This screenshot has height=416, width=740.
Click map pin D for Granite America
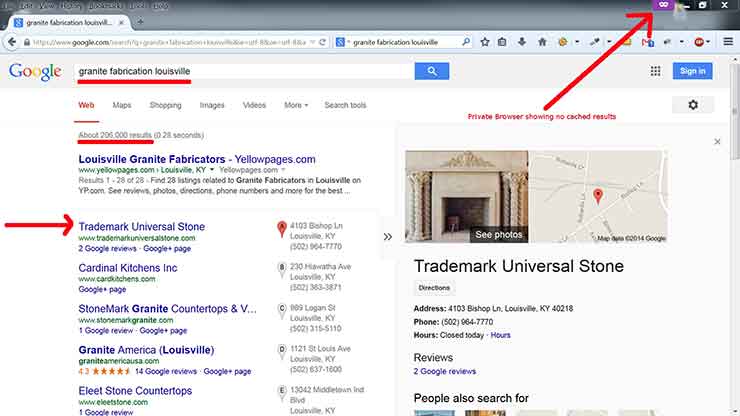[282, 351]
